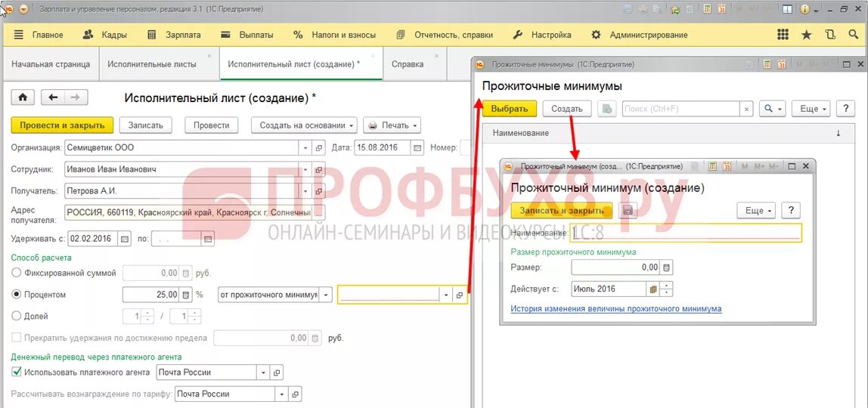Click the add-to-favorites star icon in title bar
Screen dimensions: 868x408
coord(676,9)
